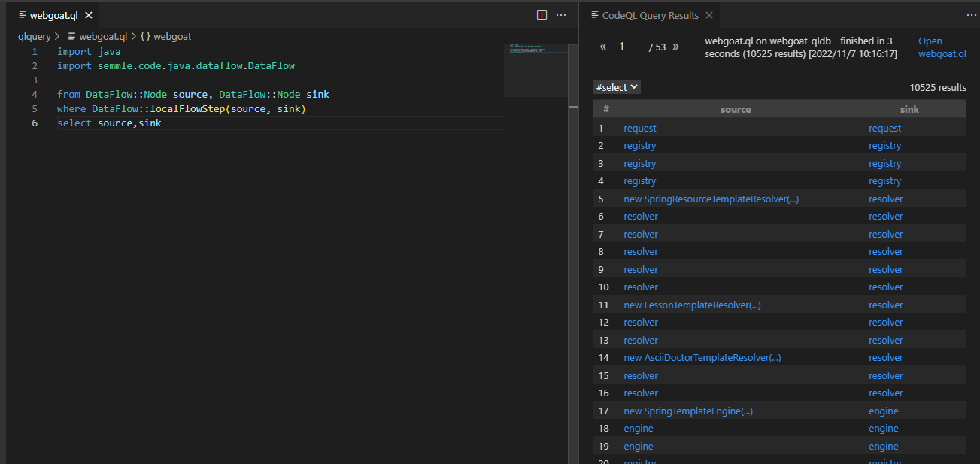The width and height of the screenshot is (980, 464).
Task: Click qlquery folder in breadcrumb
Action: pyautogui.click(x=34, y=36)
